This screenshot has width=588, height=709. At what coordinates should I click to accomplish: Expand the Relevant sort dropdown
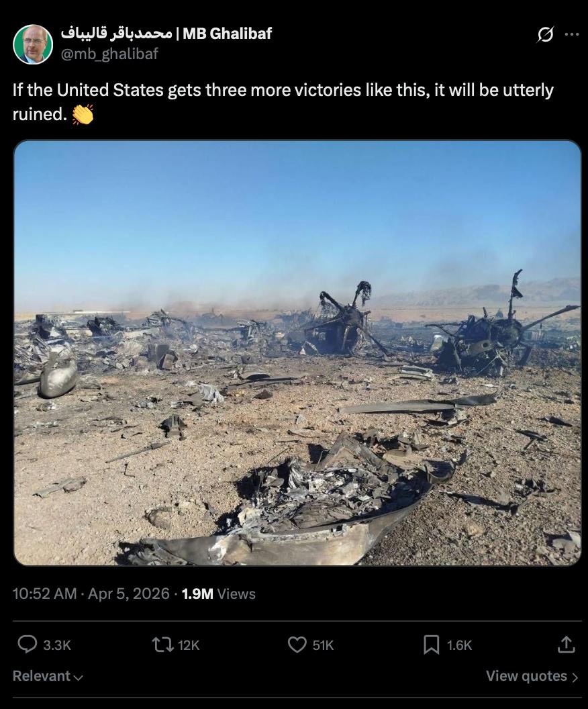point(48,676)
